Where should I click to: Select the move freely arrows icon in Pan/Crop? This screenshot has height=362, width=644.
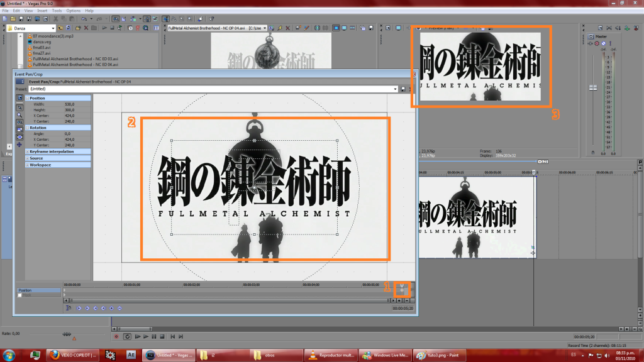(19, 145)
